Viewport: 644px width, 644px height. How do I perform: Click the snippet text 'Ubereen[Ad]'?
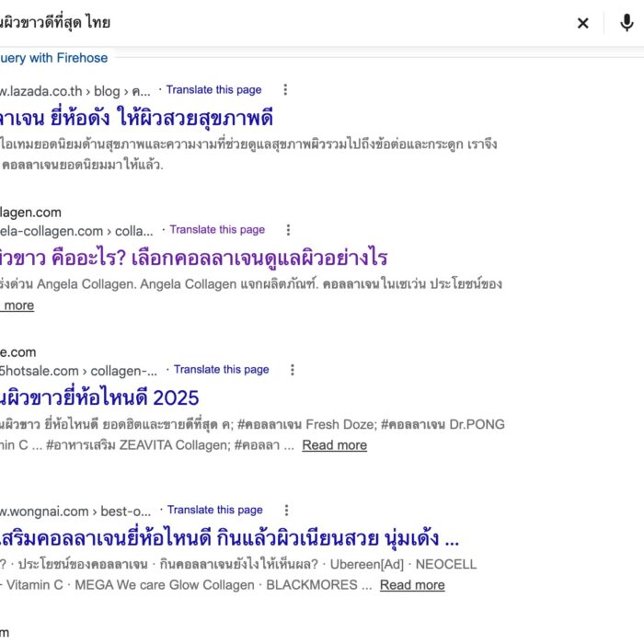click(367, 564)
